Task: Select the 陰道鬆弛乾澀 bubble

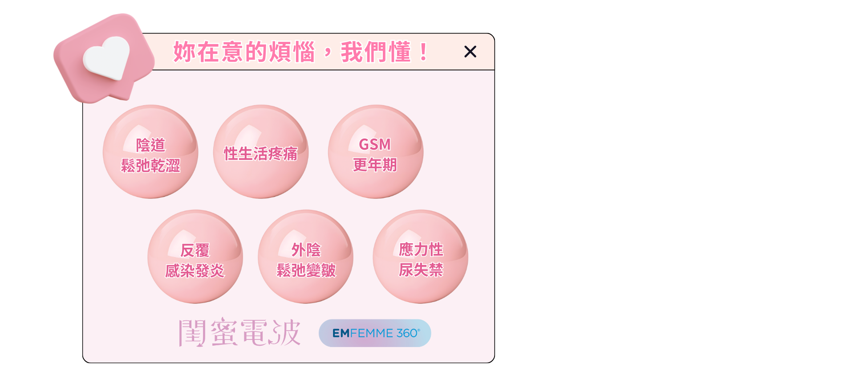Action: pos(150,151)
